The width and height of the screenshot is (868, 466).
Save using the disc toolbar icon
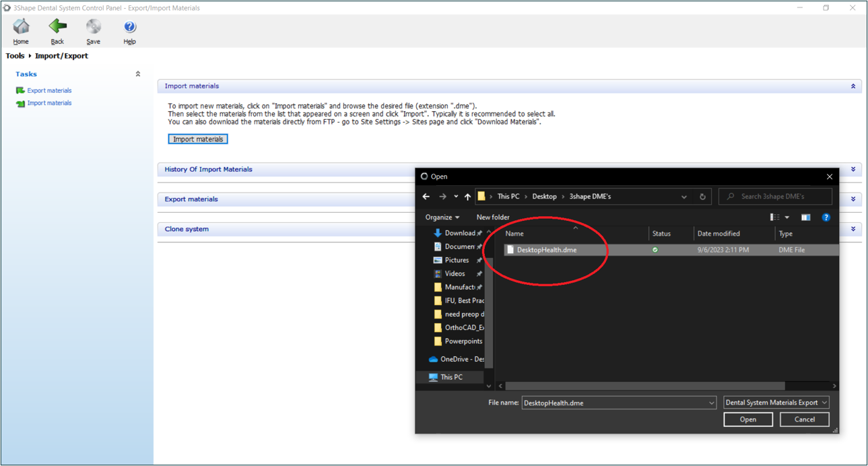94,31
